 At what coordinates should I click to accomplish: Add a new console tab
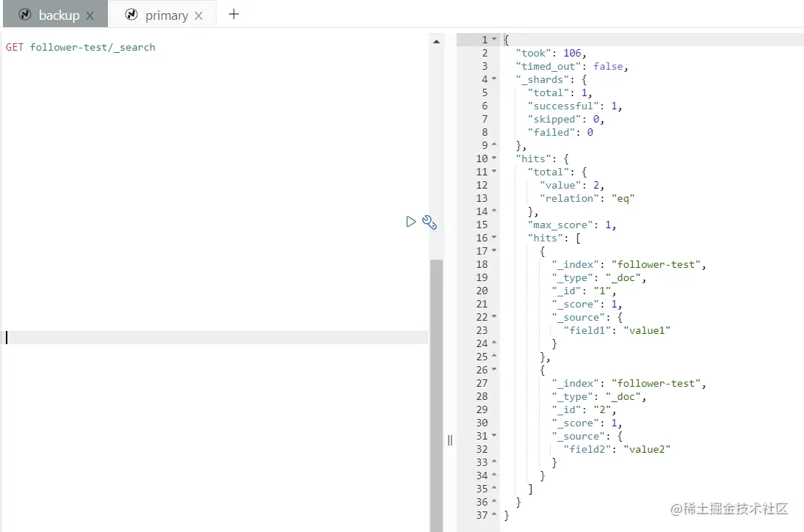point(233,14)
